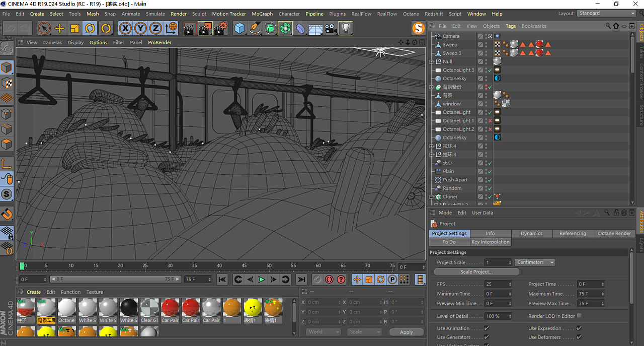
Task: Click the Scale Project button
Action: [476, 272]
